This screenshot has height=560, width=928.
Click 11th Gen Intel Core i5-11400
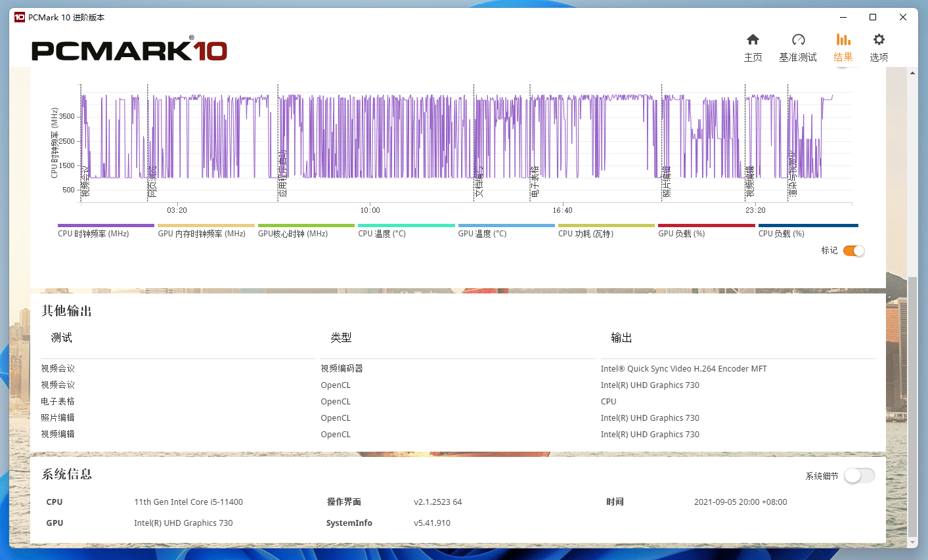[x=188, y=502]
